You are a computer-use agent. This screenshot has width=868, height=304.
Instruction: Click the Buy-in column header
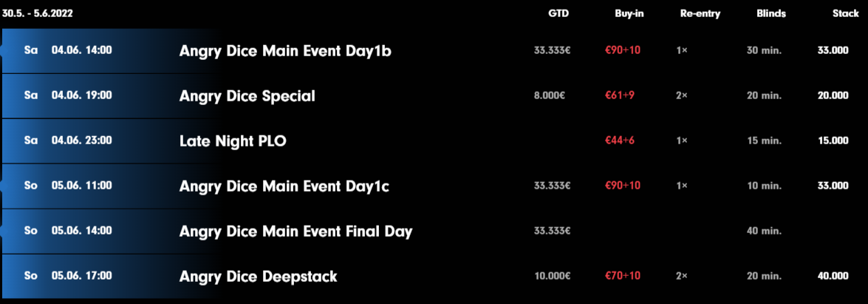(x=629, y=14)
